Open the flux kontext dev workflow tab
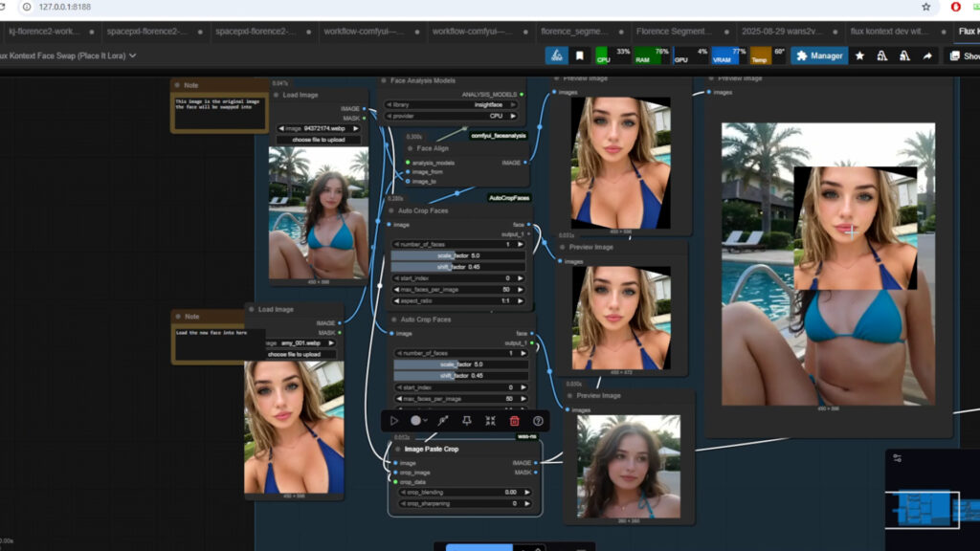 pyautogui.click(x=889, y=32)
